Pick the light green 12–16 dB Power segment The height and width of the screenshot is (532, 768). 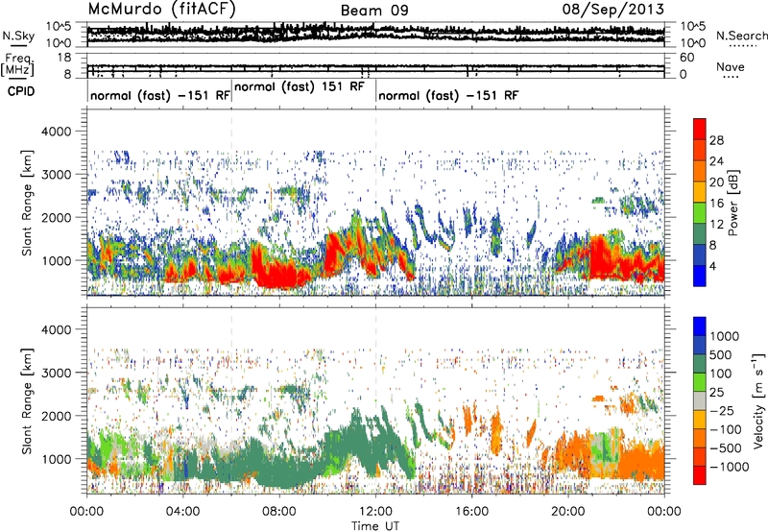700,212
